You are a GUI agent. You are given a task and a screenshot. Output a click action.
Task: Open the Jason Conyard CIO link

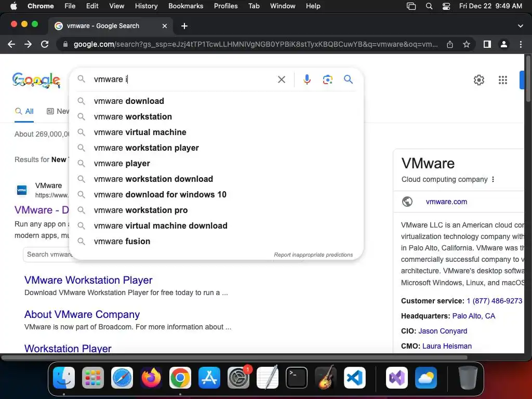[443, 331]
